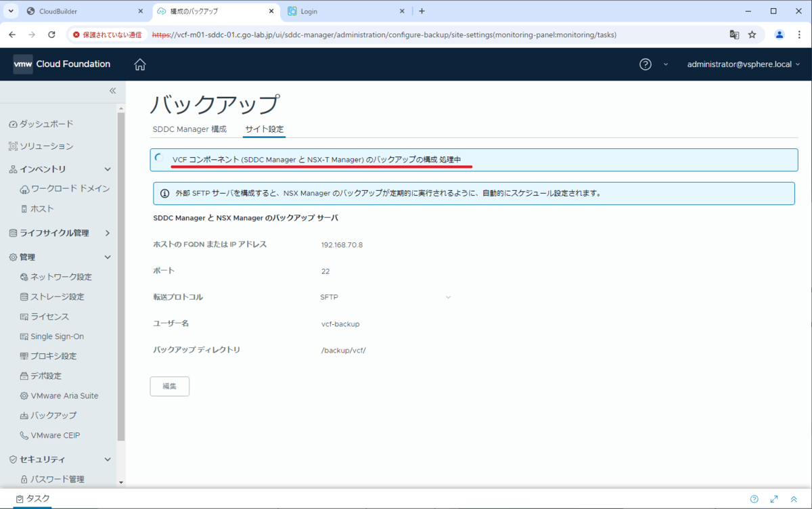
Task: Go back in the browser
Action: click(12, 35)
